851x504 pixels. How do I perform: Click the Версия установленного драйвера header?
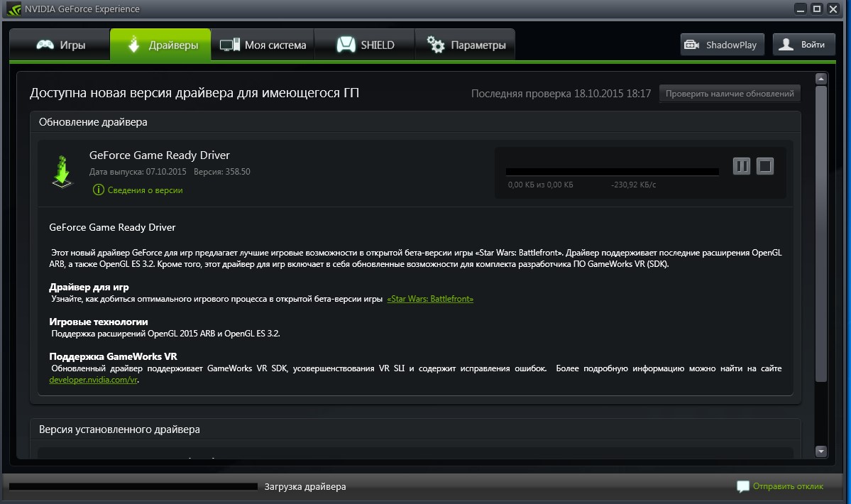coord(119,429)
